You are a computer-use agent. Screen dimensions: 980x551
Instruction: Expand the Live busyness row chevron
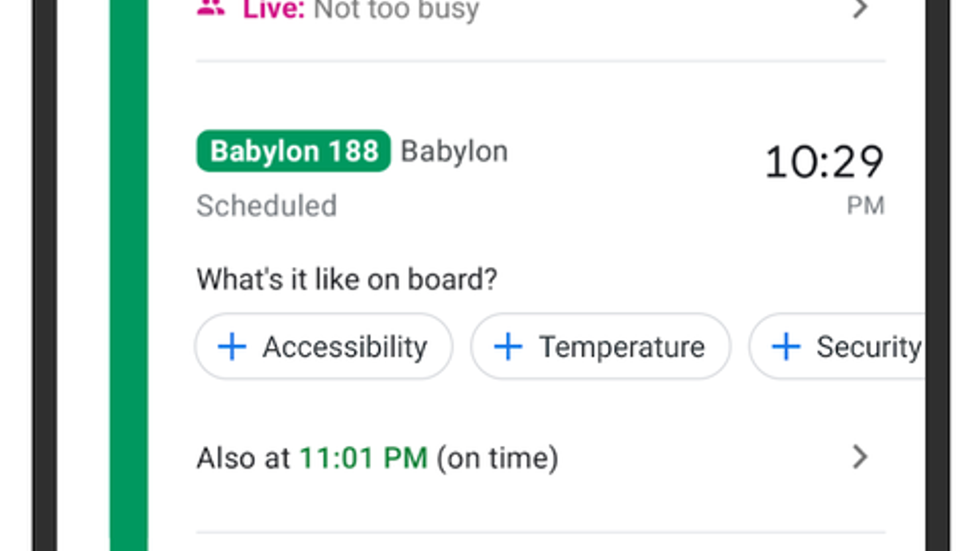click(861, 9)
